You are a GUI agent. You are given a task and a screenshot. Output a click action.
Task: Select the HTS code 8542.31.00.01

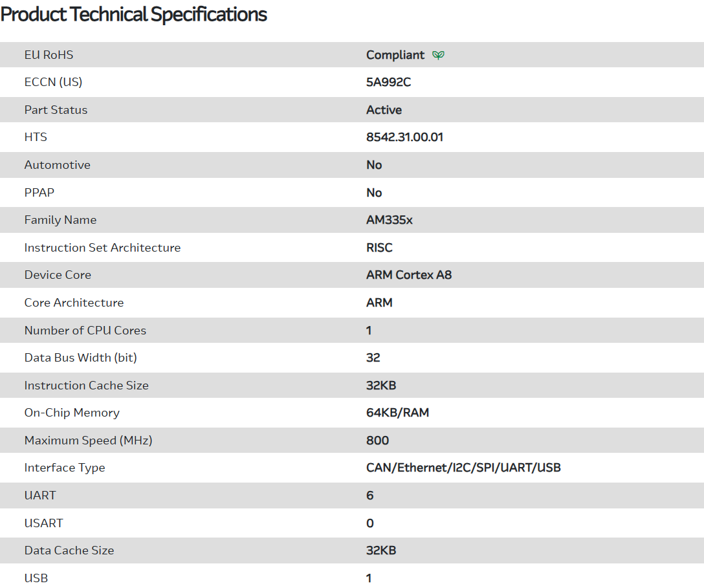point(404,137)
